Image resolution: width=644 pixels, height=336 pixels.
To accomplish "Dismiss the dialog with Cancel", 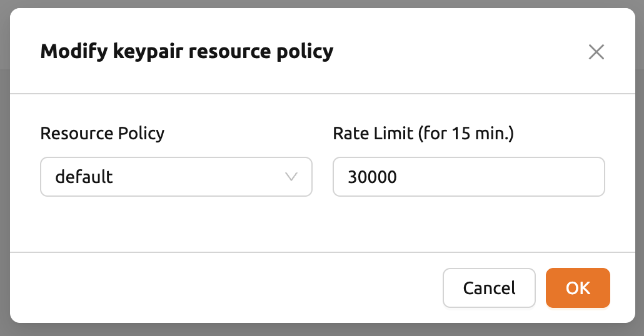I will 489,287.
